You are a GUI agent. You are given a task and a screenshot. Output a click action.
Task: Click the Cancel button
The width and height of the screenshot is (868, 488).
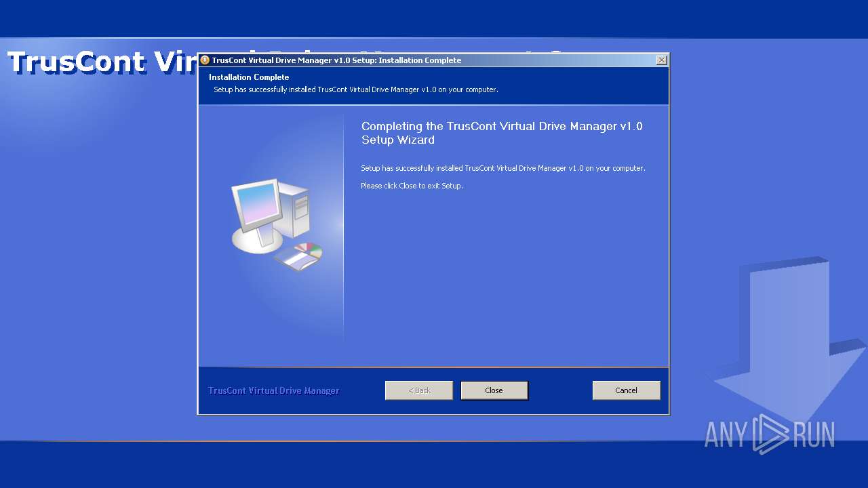click(x=626, y=390)
